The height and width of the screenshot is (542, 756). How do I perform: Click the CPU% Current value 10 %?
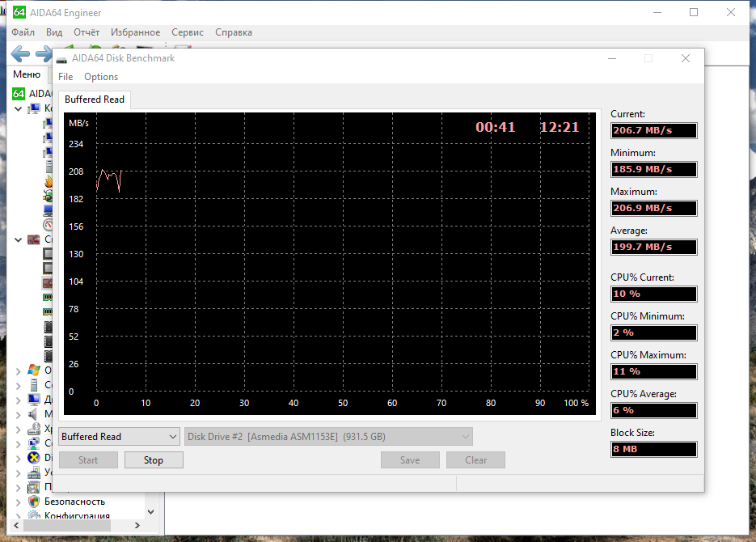[x=653, y=294]
